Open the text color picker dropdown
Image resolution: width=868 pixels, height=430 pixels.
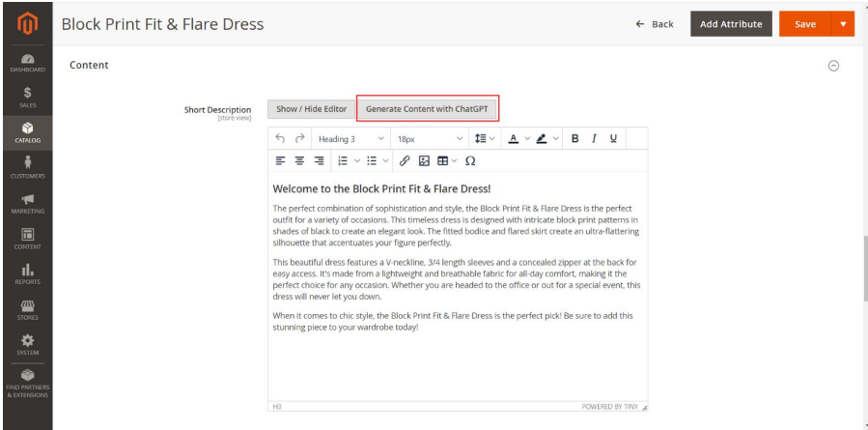coord(527,139)
